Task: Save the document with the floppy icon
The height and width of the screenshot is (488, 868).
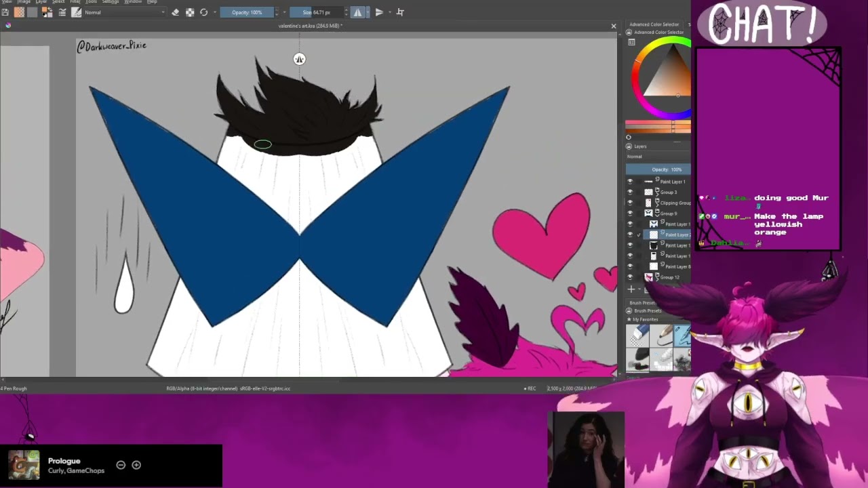Action: point(5,12)
